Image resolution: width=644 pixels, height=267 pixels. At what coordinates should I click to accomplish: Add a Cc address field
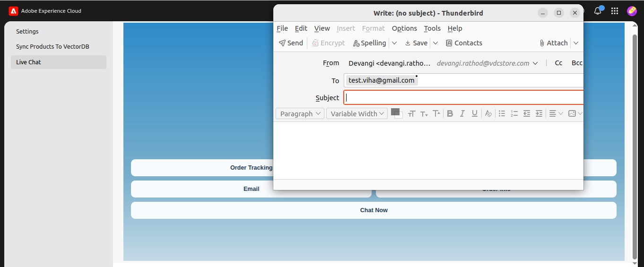(x=558, y=63)
